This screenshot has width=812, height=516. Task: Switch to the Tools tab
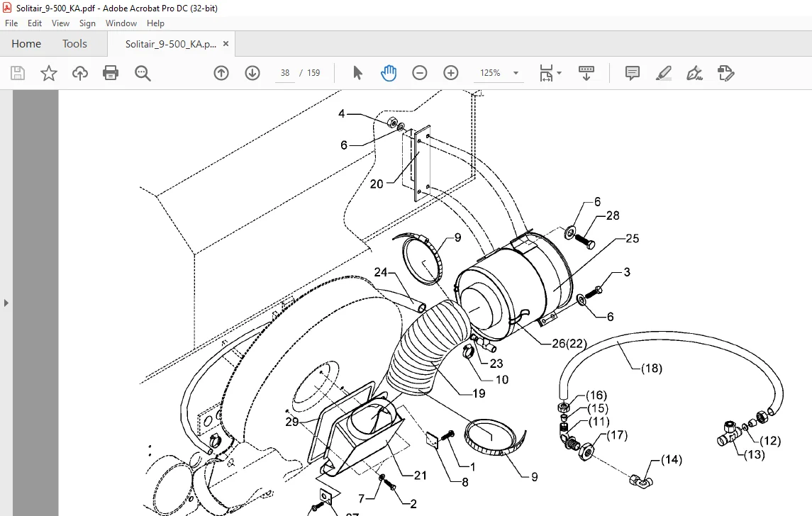click(x=74, y=44)
